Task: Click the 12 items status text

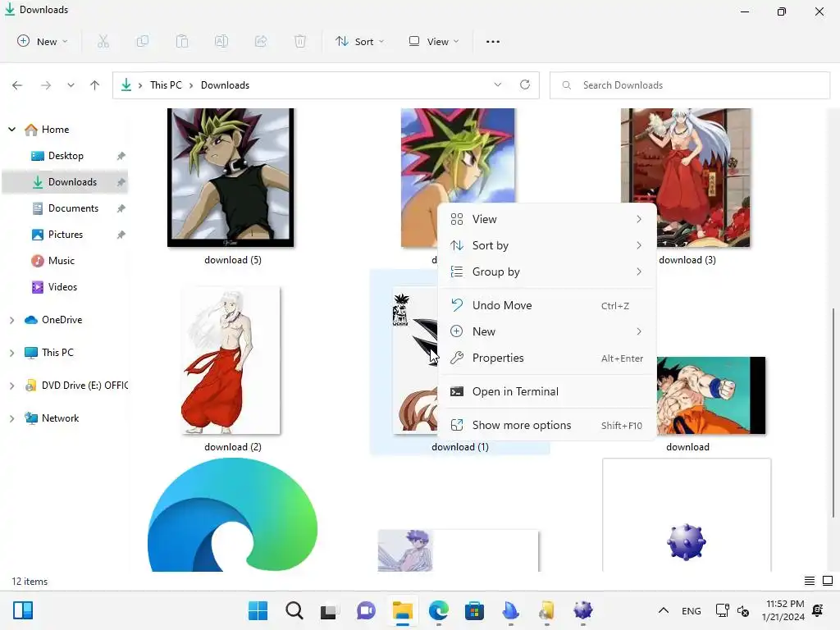Action: pyautogui.click(x=30, y=582)
